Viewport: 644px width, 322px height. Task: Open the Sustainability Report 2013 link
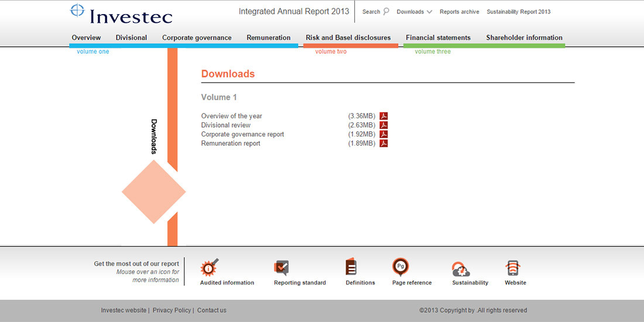519,12
